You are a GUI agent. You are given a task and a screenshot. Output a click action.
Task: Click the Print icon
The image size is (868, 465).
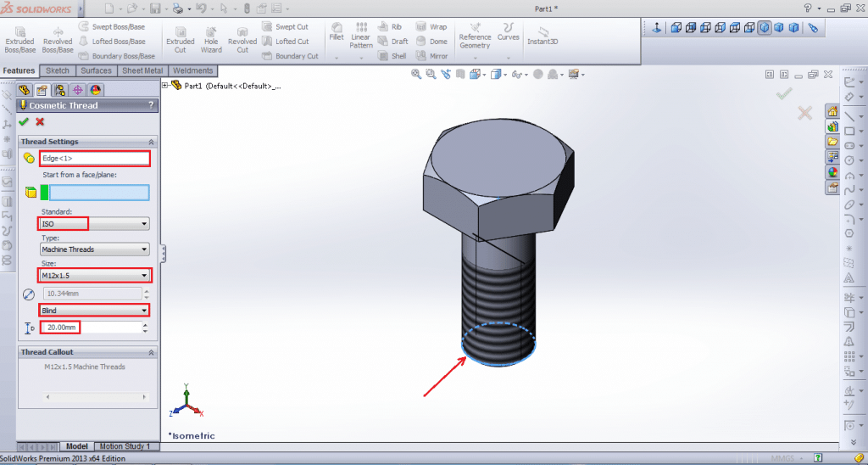click(x=178, y=8)
